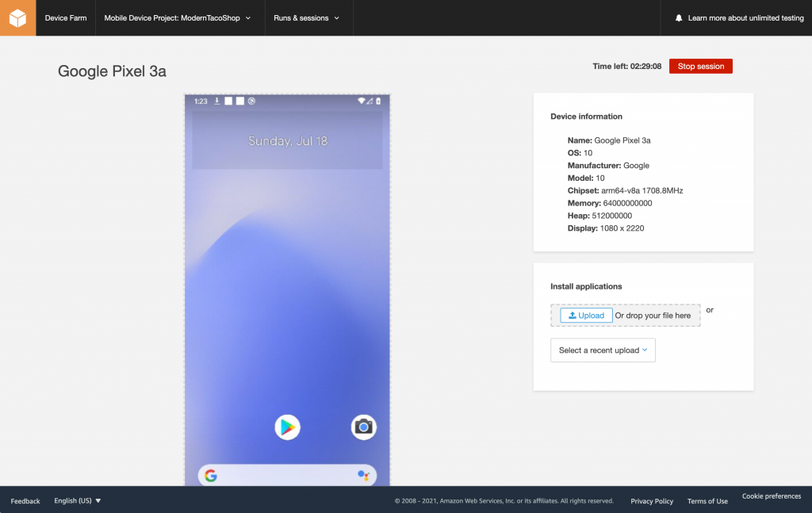Viewport: 812px width, 513px height.
Task: Click the upload arrow icon in Upload button
Action: point(573,315)
